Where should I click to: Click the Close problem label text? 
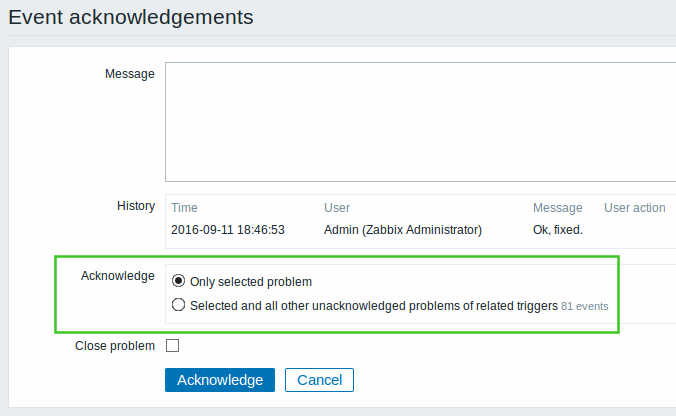click(115, 346)
